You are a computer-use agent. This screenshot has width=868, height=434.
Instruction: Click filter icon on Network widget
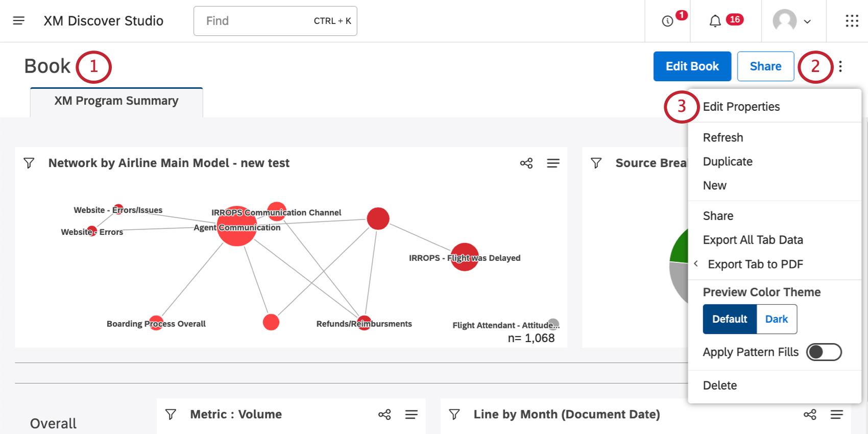point(29,163)
